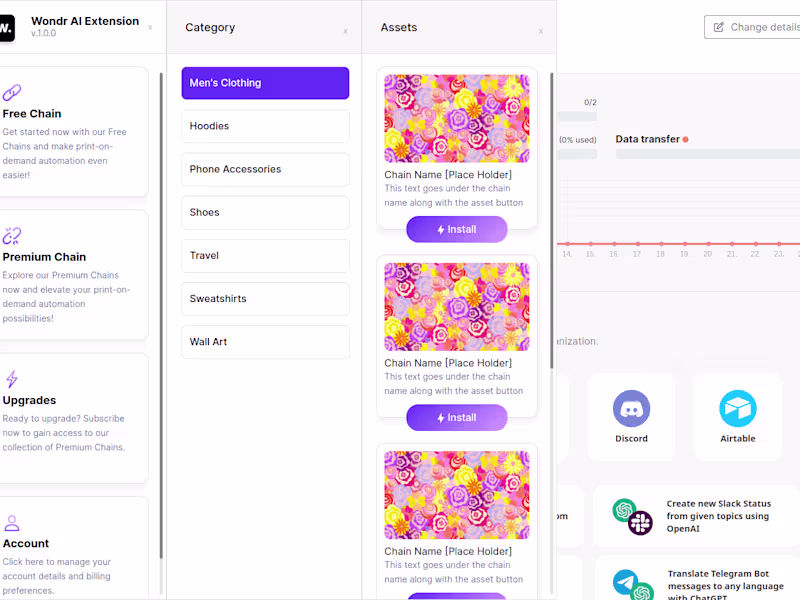Click the v.1.0.0 version text
This screenshot has height=600, width=800.
[43, 33]
